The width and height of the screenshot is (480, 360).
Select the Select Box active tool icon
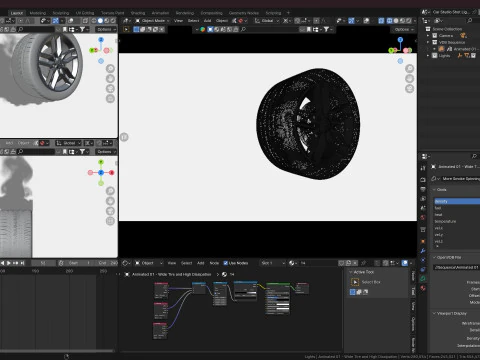pos(355,282)
